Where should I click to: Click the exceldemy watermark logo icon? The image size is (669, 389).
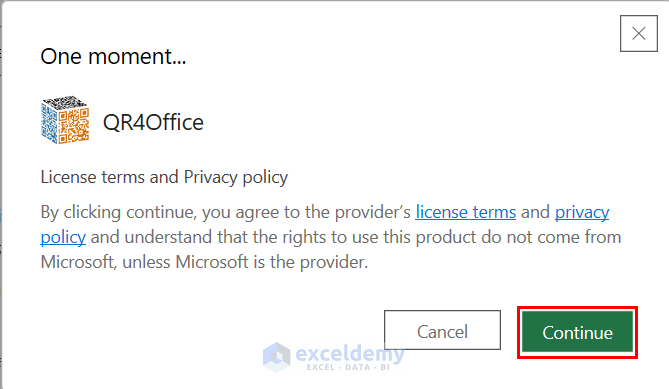[x=276, y=357]
